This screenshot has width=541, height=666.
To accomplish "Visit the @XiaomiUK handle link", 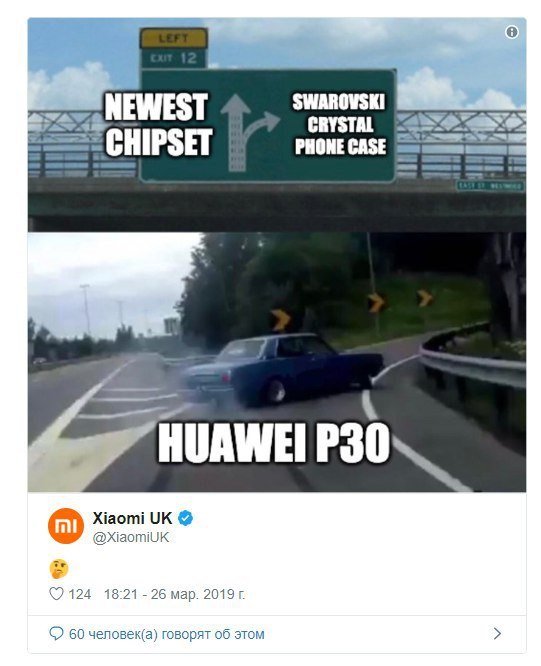I will pos(131,537).
